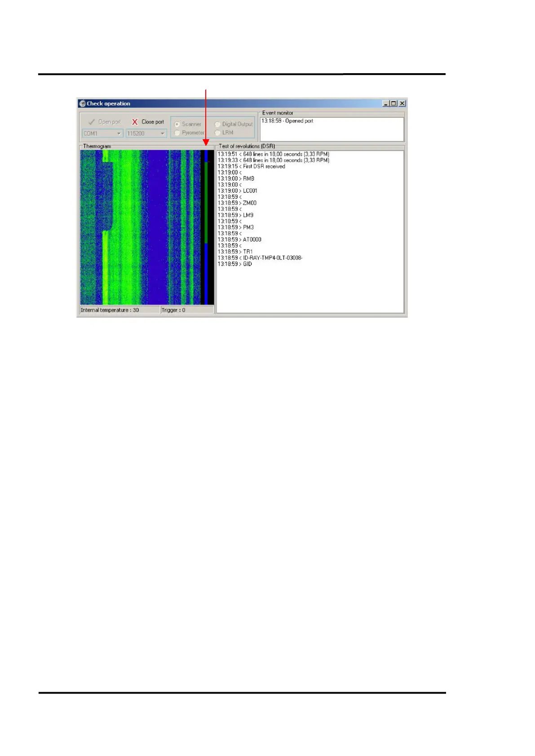Click 'Internal temperature : 30' status field
This screenshot has height=756, width=535.
[119, 310]
